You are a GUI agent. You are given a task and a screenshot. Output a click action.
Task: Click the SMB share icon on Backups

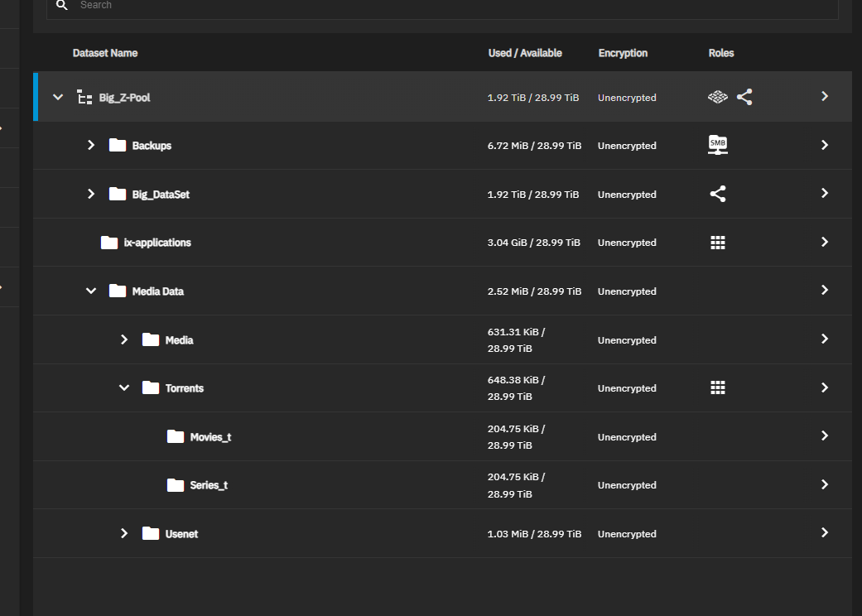pos(717,145)
